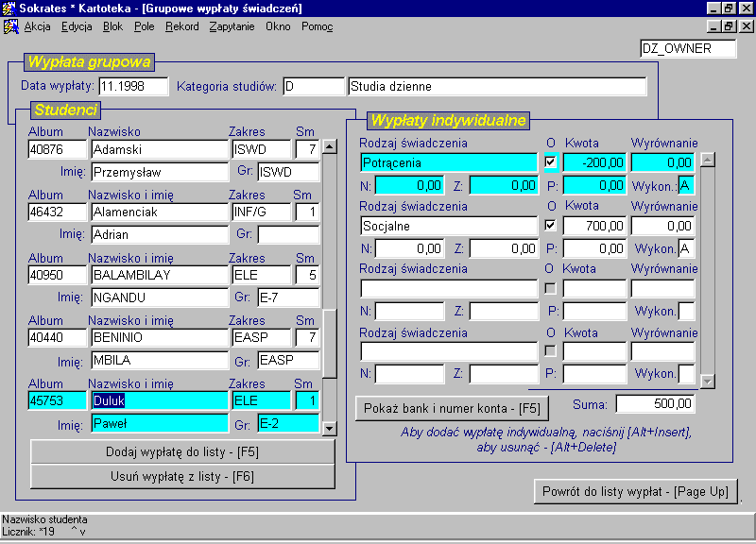The height and width of the screenshot is (544, 756).
Task: Click the Potrącenia benefit type field
Action: (x=449, y=162)
